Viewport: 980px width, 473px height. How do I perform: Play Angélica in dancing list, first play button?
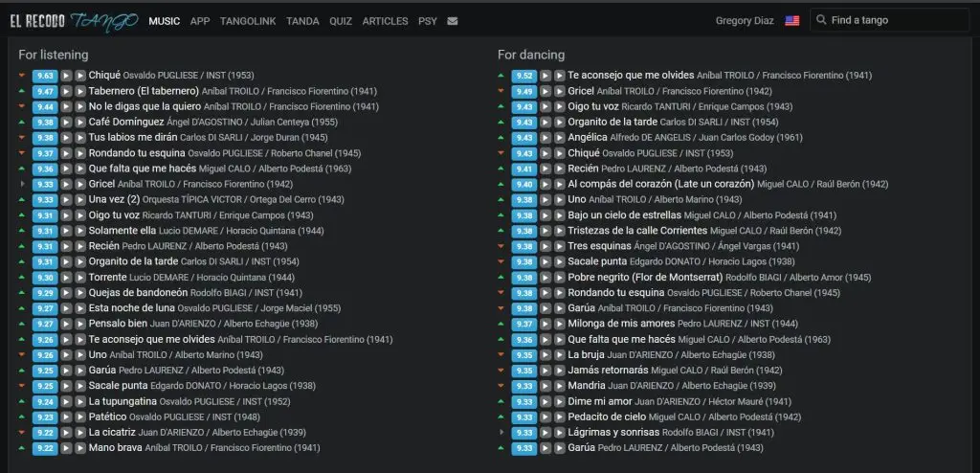[x=546, y=138]
